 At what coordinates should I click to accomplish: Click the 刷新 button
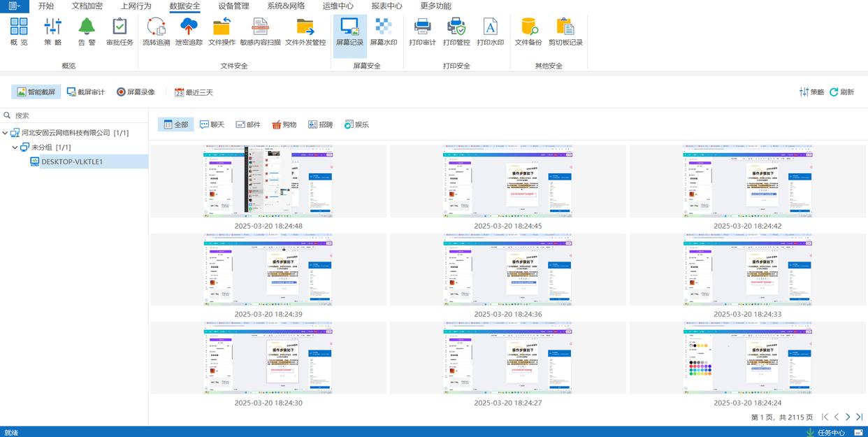841,92
